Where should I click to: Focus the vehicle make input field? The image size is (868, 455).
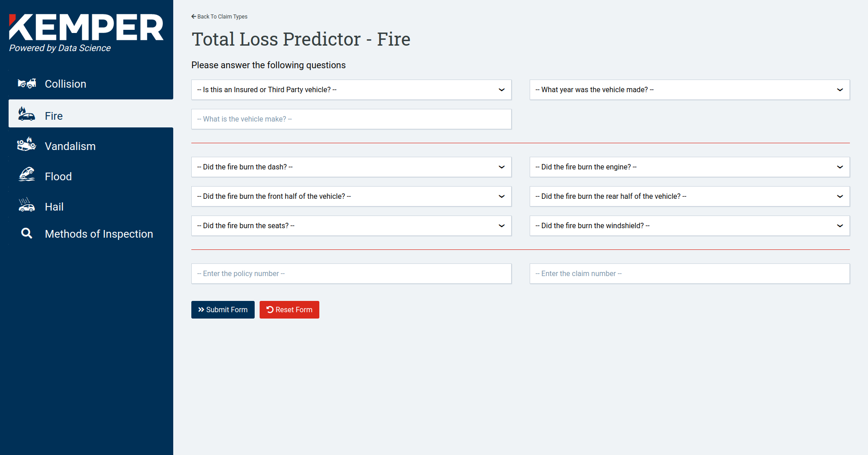tap(351, 119)
